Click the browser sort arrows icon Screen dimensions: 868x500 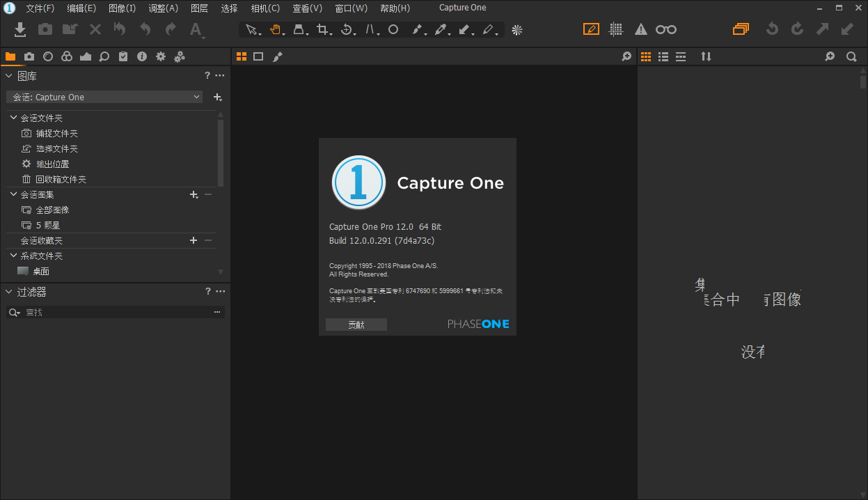point(706,56)
